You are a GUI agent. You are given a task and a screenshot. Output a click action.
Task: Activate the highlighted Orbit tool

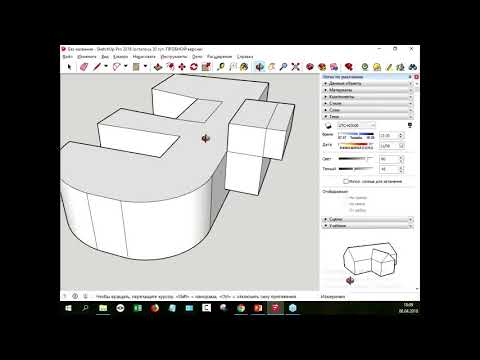click(x=259, y=67)
